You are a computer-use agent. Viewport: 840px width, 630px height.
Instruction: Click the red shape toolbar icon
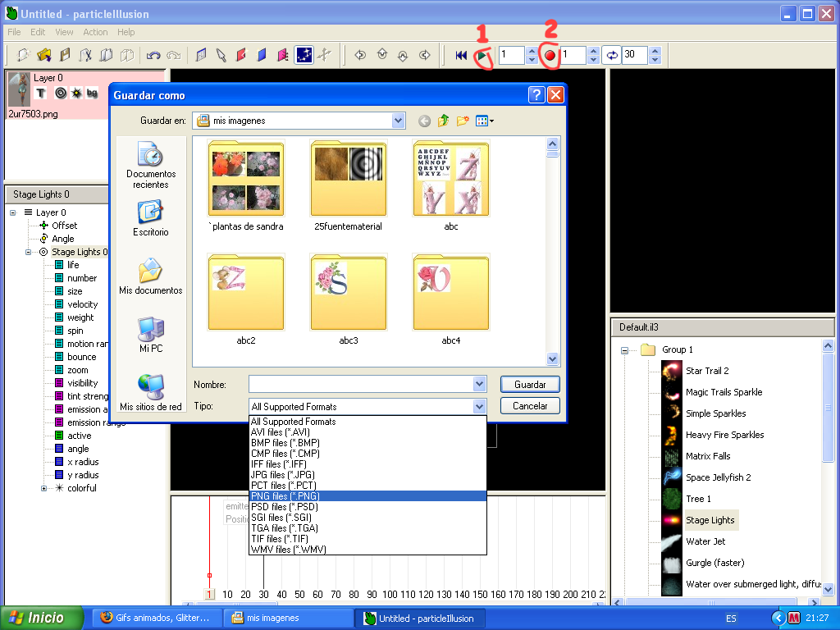coord(242,55)
